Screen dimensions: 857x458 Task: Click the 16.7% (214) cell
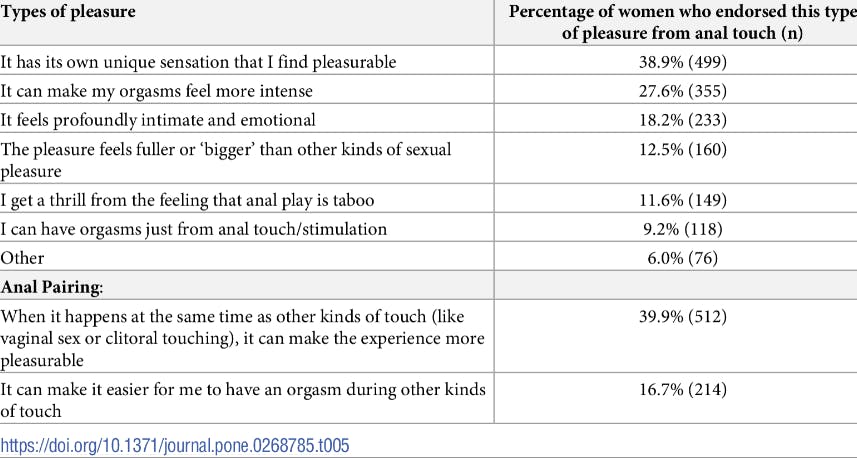pyautogui.click(x=671, y=390)
